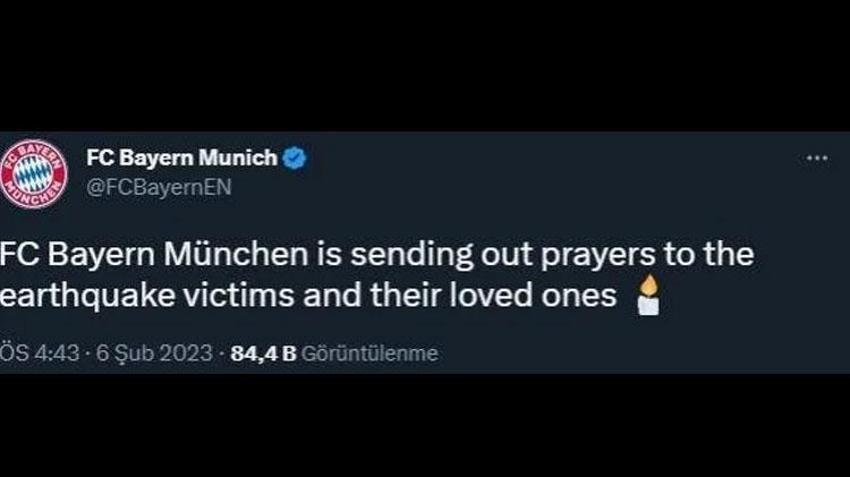Viewport: 850px width, 477px height.
Task: Click the blue verified checkmark badge
Action: pyautogui.click(x=295, y=158)
